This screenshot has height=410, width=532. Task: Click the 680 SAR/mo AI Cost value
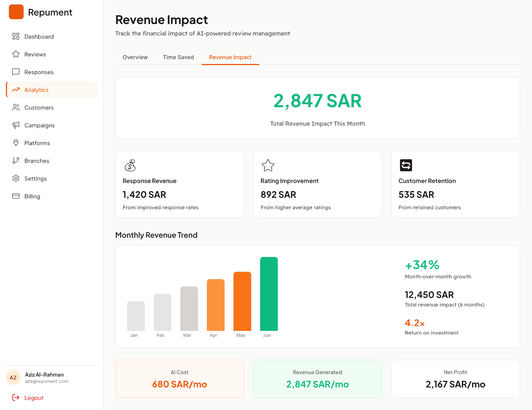[x=180, y=384]
